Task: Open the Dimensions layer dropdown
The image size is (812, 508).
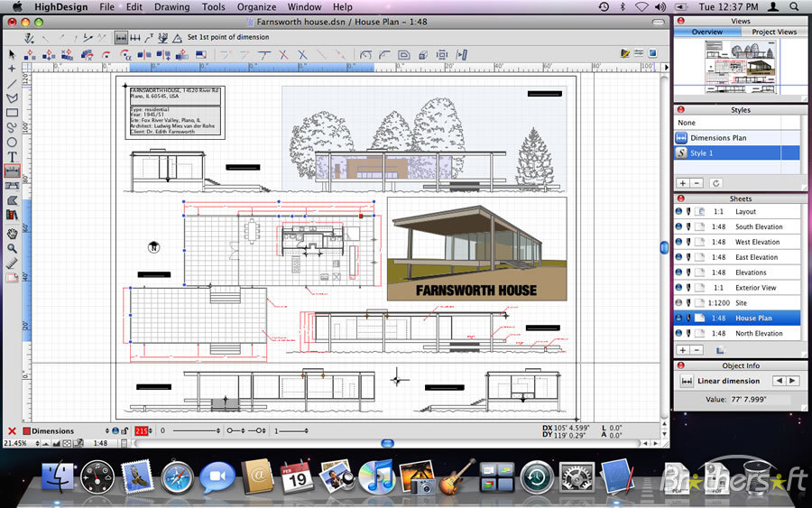Action: (x=107, y=430)
